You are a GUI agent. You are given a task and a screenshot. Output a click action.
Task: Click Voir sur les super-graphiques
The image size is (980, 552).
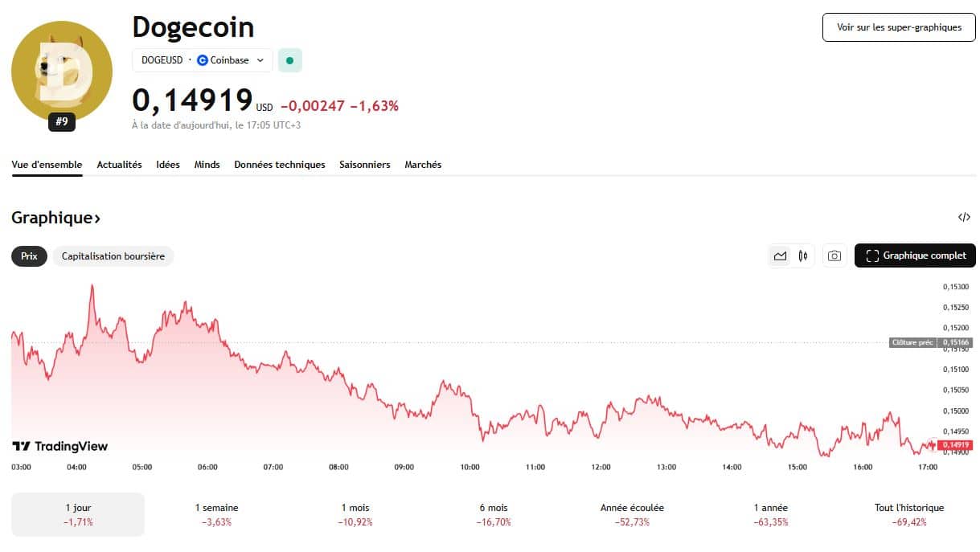click(x=898, y=27)
